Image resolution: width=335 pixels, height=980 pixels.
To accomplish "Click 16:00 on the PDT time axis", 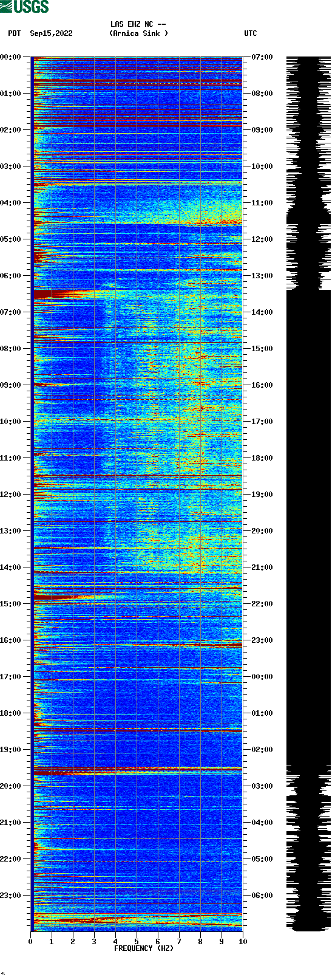I will tap(11, 640).
